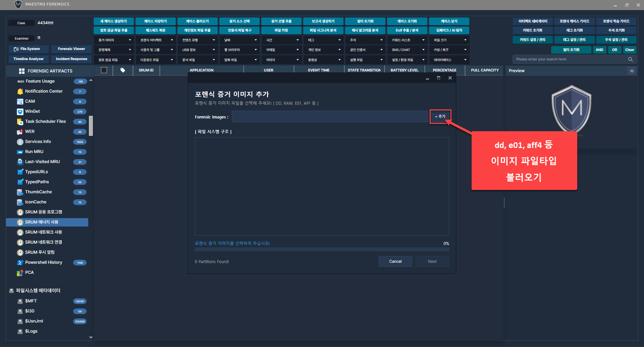This screenshot has height=347, width=644.
Task: Click the Powershell History icon
Action: point(20,262)
